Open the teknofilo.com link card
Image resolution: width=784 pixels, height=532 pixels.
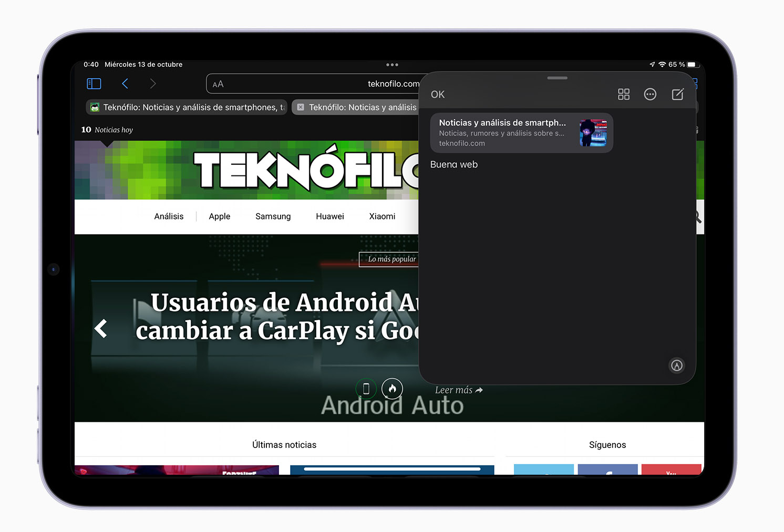point(521,133)
